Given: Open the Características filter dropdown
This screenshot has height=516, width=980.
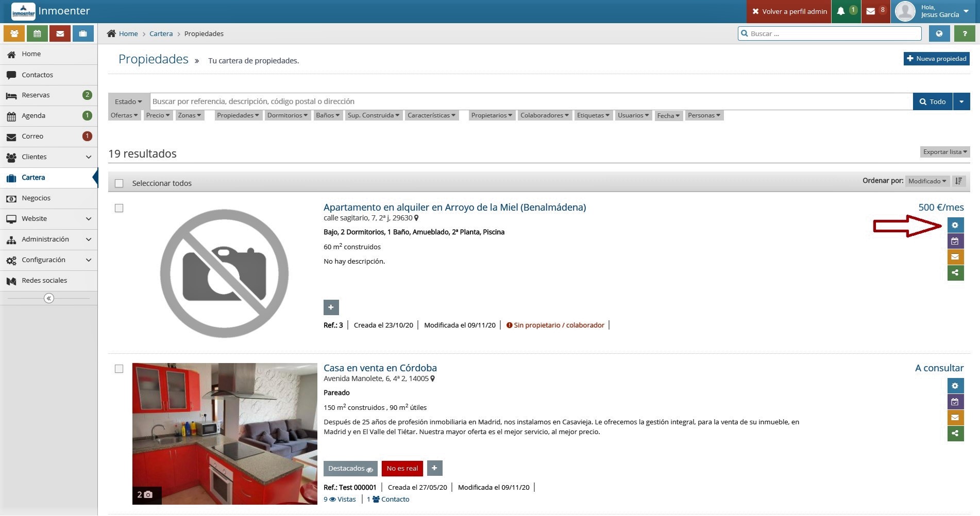Looking at the screenshot, I should click(x=432, y=115).
